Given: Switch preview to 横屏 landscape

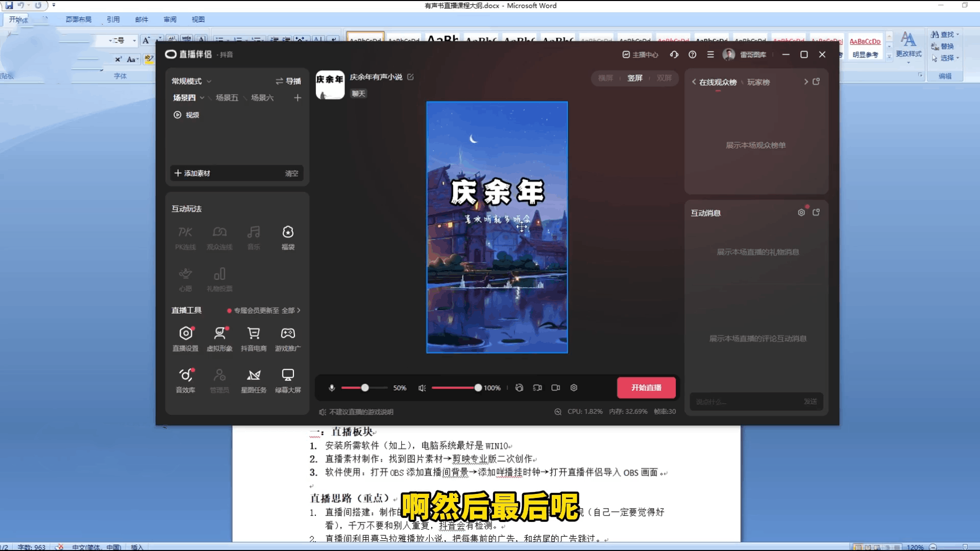Looking at the screenshot, I should [605, 78].
